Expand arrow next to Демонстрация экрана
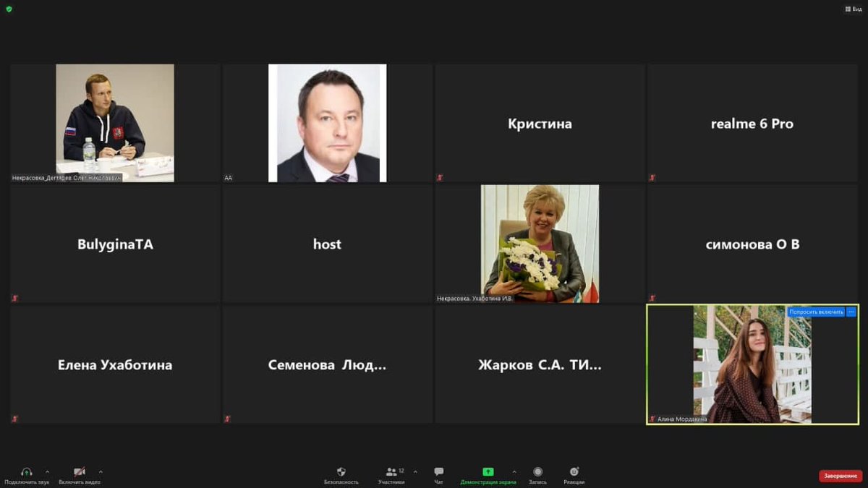 point(514,471)
